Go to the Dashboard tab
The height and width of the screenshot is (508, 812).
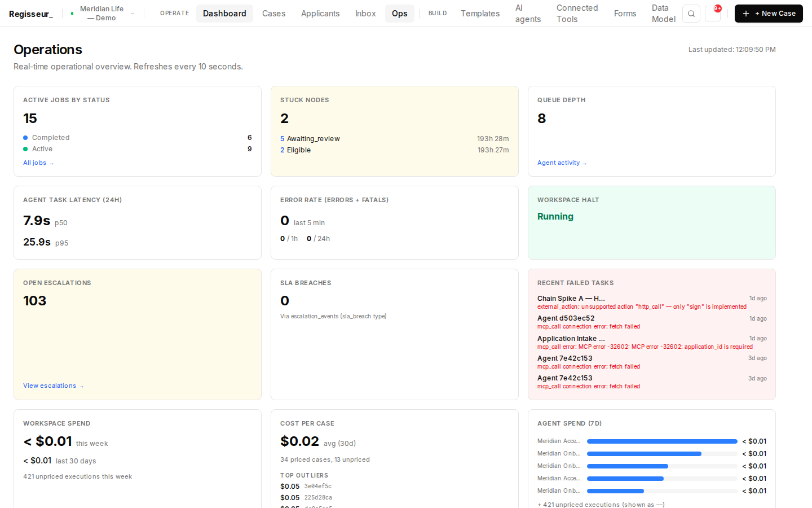click(x=224, y=14)
